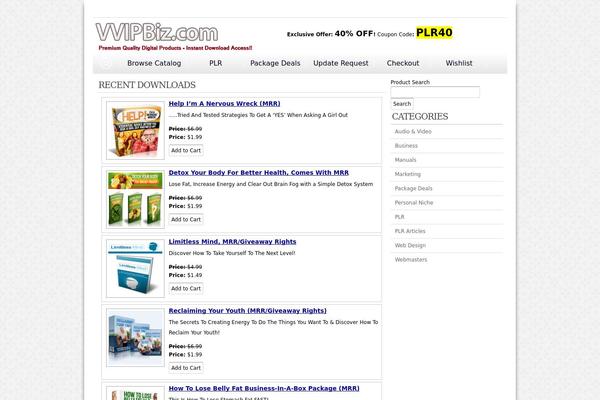Viewport: 600px width, 400px height.
Task: Open Detox Your Body For Better Health link
Action: pyautogui.click(x=259, y=173)
